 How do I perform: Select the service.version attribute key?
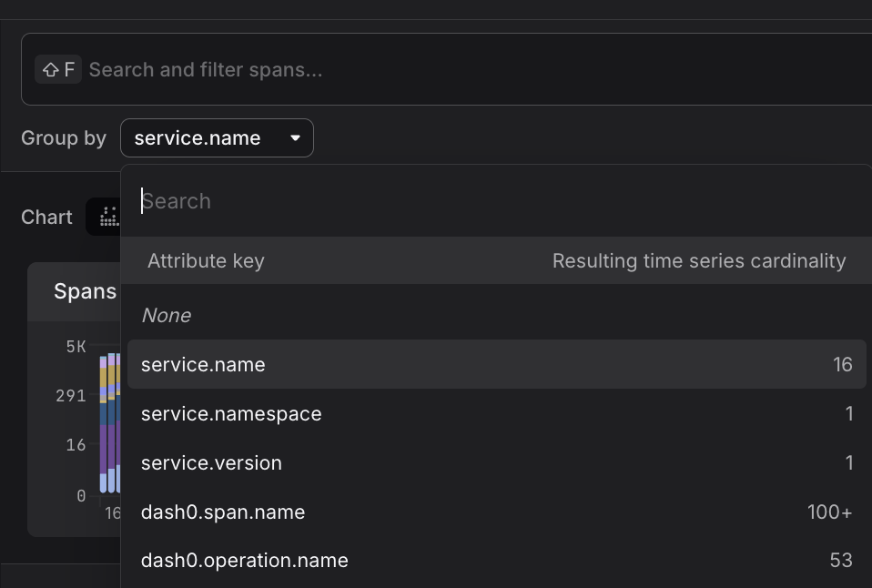tap(211, 463)
